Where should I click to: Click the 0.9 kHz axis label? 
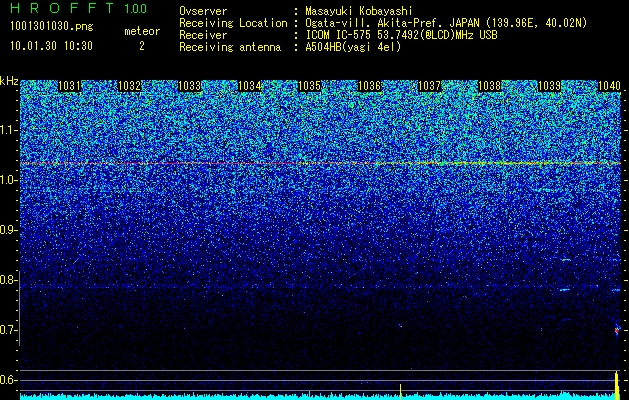click(8, 230)
